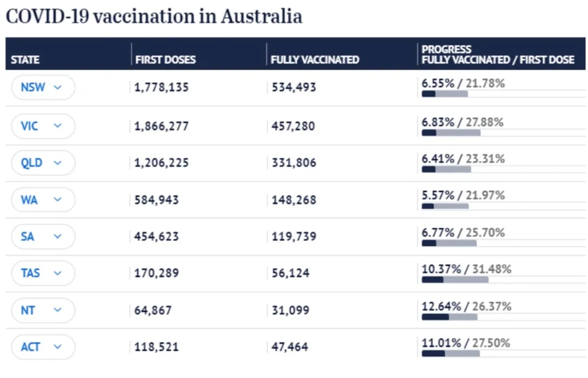Click the STATE column header

[x=25, y=60]
